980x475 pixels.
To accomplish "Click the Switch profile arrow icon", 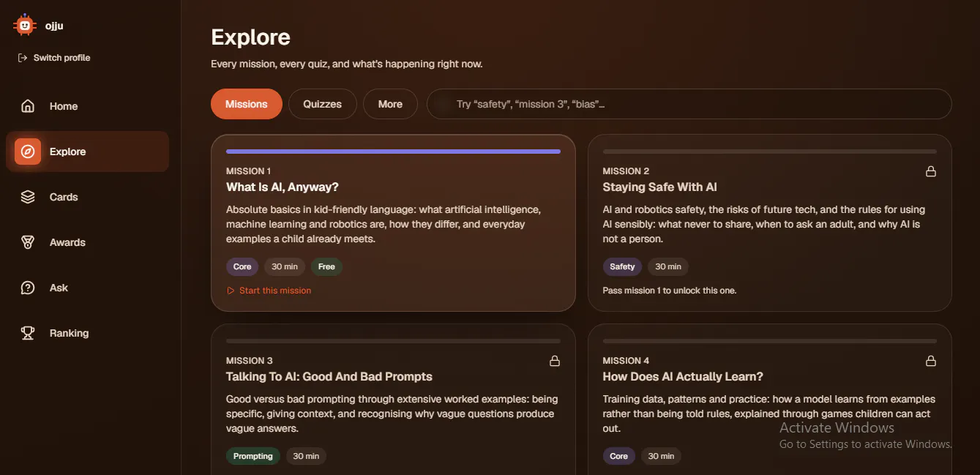I will (x=23, y=58).
